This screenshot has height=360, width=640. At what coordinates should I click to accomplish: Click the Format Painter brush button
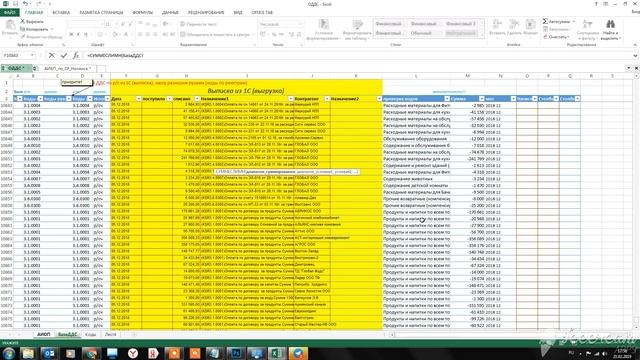pos(41,37)
